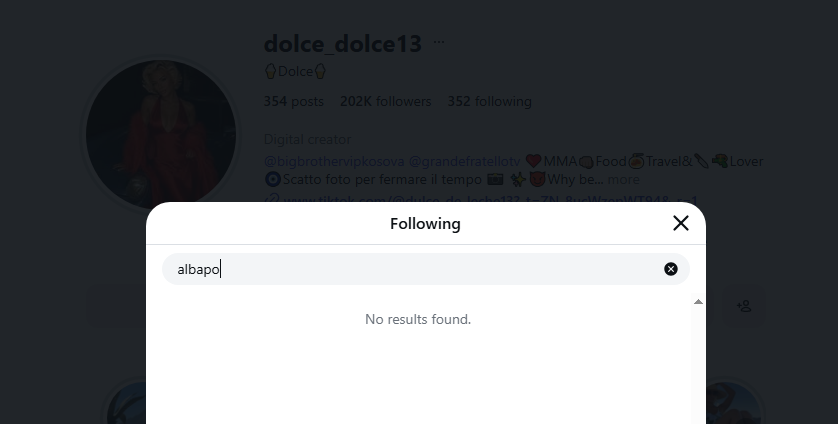838x424 pixels.
Task: Open the @grandefratellotv mention link
Action: click(x=464, y=161)
